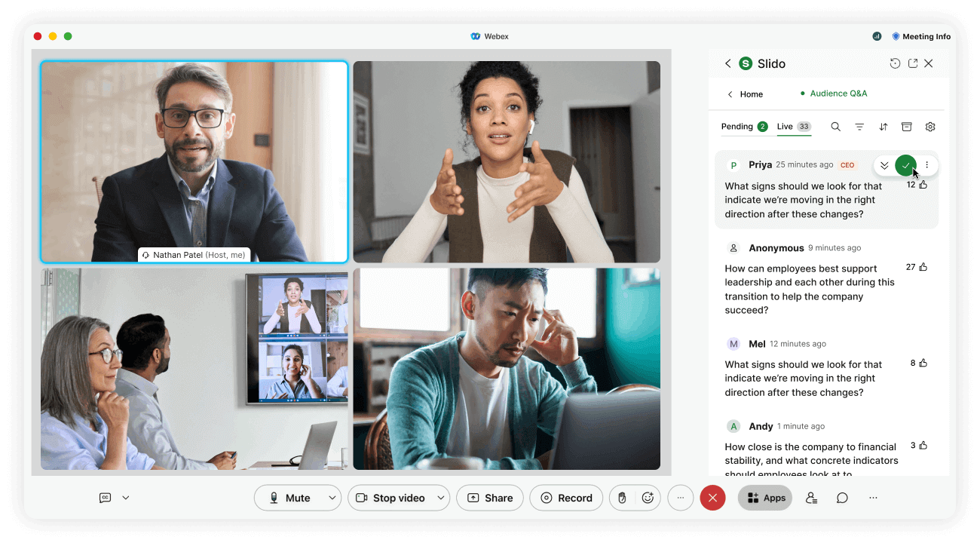Navigate back to Slido Home
Image resolution: width=980 pixels, height=543 pixels.
[x=746, y=94]
